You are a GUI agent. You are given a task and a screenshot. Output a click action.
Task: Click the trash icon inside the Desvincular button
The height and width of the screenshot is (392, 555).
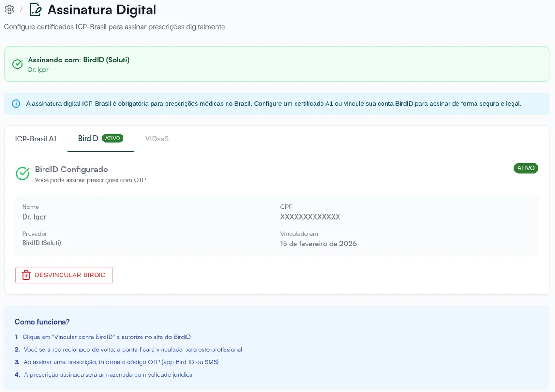25,275
